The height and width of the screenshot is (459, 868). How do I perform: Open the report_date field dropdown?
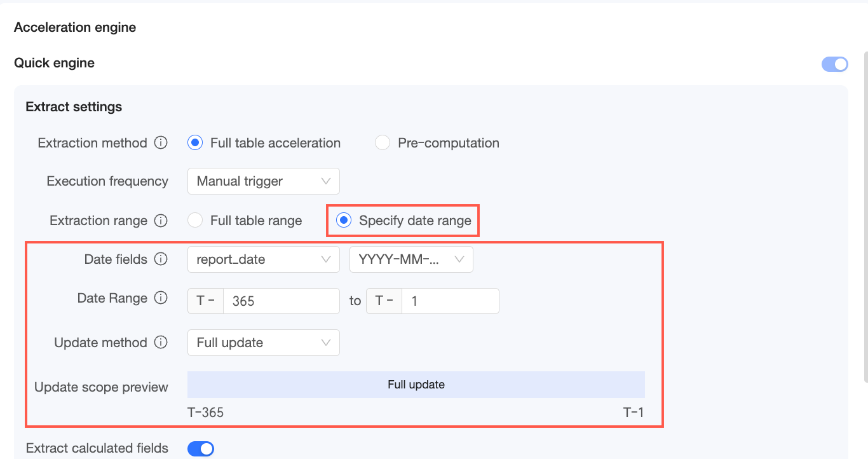click(263, 259)
